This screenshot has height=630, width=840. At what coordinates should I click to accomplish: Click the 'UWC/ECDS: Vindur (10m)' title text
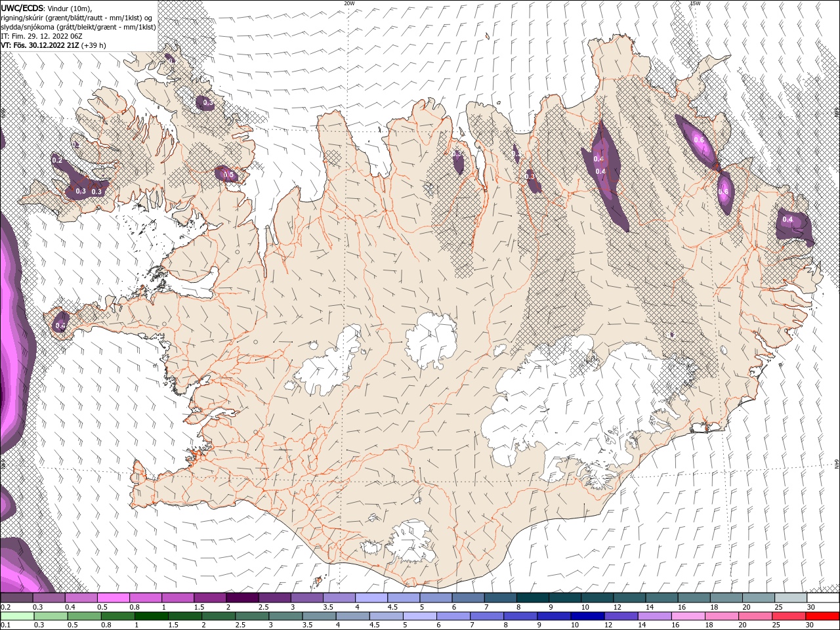(47, 8)
